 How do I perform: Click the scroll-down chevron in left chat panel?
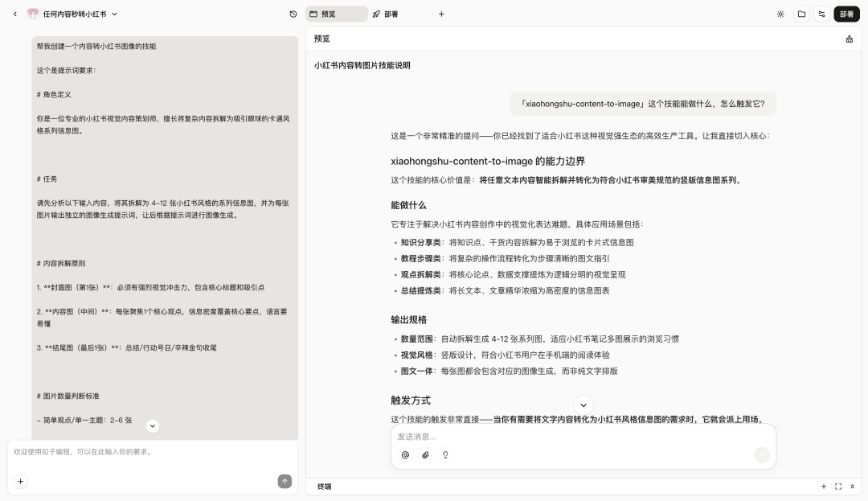coord(153,425)
